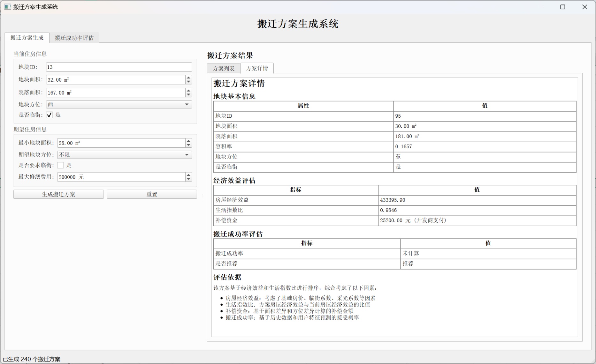Decrease 院落面积 using down spinner arrow
This screenshot has width=596, height=364.
click(188, 95)
